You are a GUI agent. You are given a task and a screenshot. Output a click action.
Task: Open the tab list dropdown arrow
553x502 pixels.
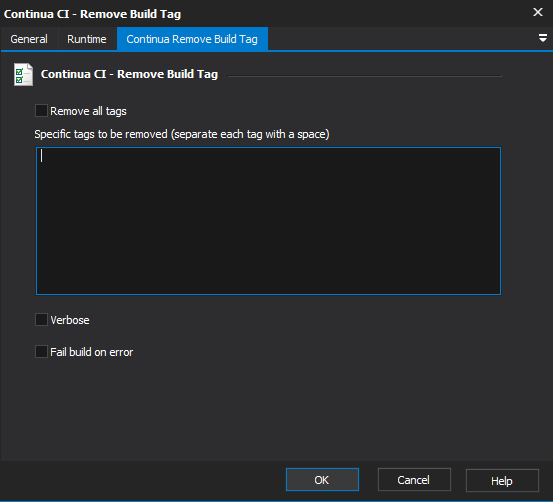coord(543,38)
